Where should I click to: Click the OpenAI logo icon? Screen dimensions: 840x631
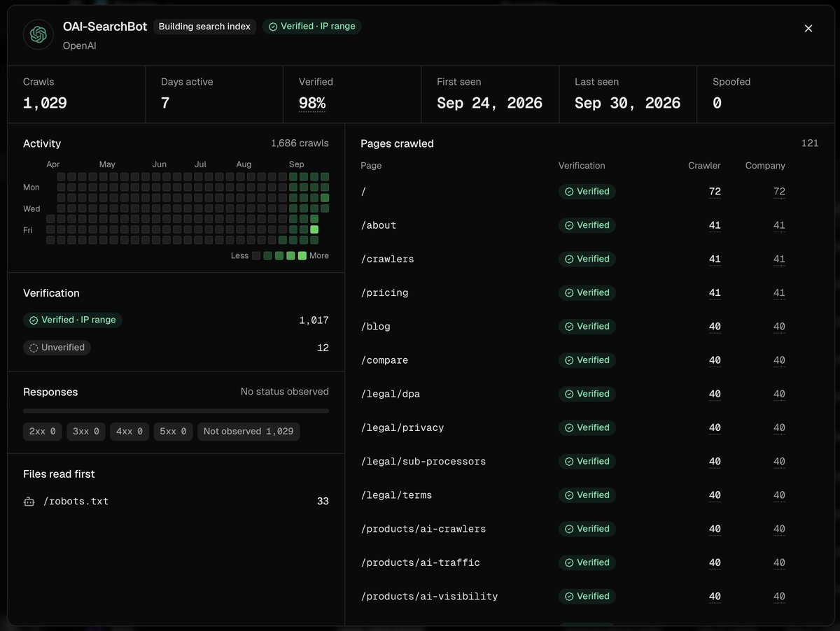38,34
